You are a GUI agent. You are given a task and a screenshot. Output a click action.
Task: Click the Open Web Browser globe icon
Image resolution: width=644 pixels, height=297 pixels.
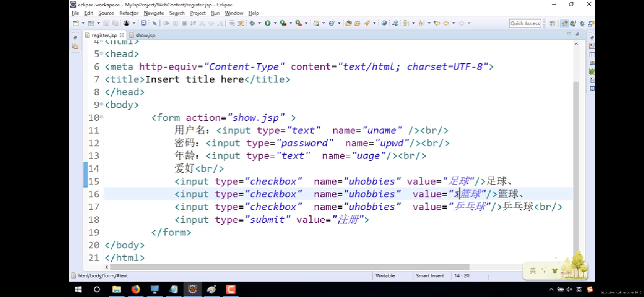(x=384, y=23)
